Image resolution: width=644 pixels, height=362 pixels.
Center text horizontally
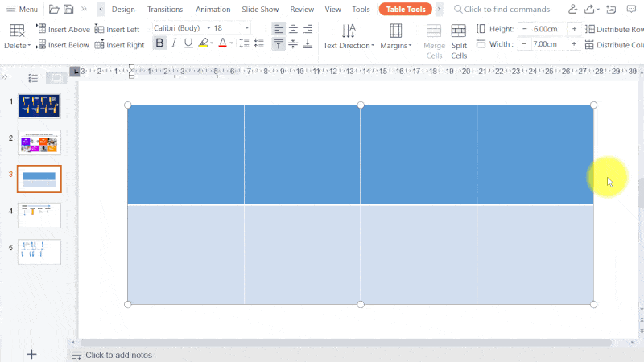click(293, 29)
